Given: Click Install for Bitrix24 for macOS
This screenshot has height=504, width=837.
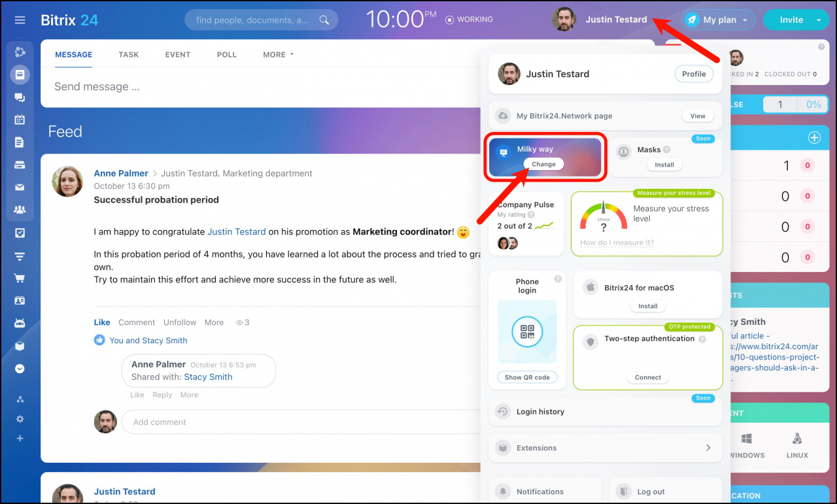Looking at the screenshot, I should pyautogui.click(x=648, y=306).
